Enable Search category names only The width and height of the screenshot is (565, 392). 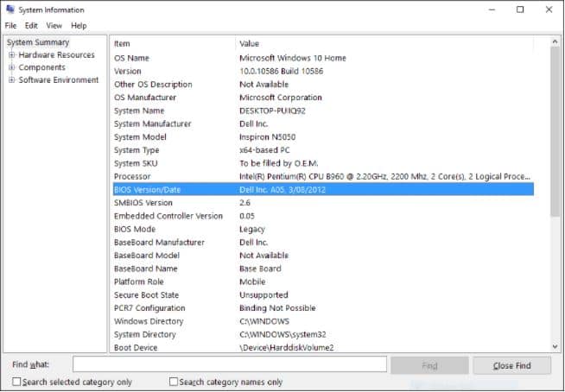pyautogui.click(x=174, y=382)
